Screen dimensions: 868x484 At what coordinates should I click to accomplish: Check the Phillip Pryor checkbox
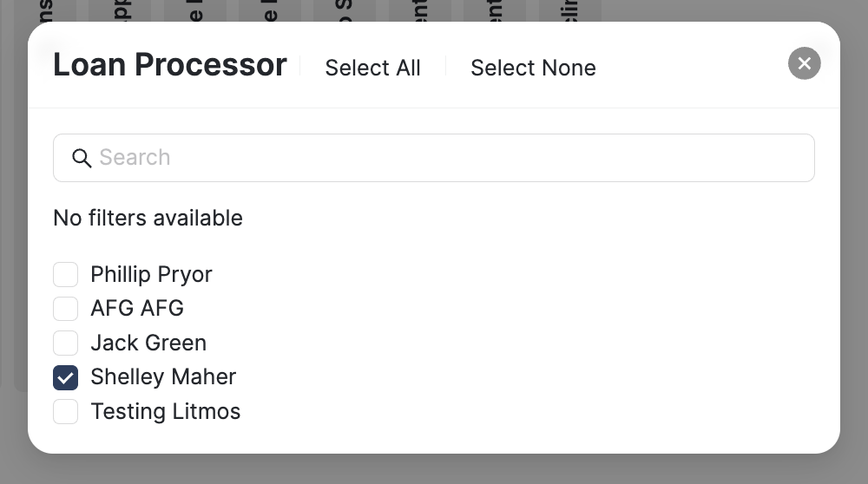66,275
